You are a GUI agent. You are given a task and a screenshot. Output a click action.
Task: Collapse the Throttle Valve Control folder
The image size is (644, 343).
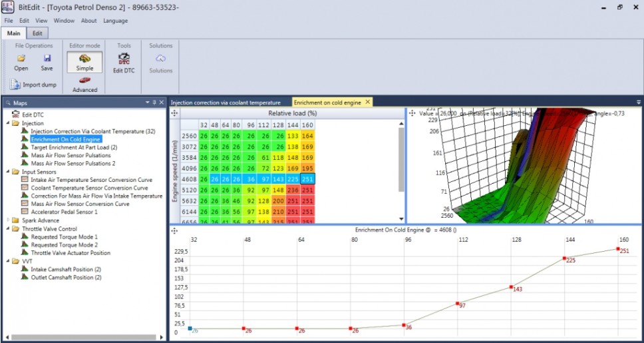8,228
